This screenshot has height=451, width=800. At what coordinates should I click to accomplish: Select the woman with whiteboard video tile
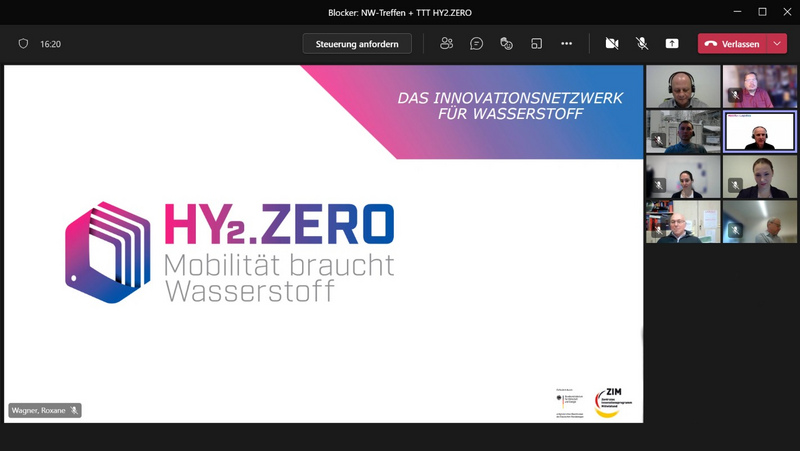683,177
